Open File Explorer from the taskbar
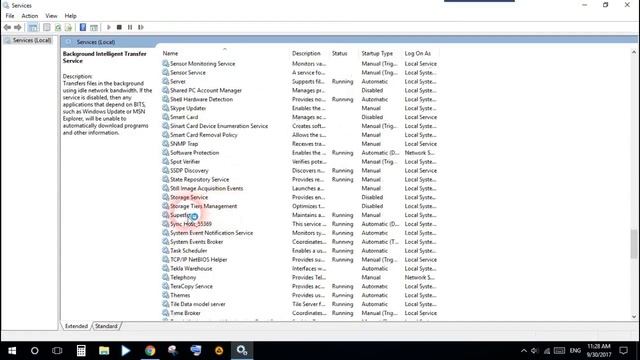This screenshot has height=360, width=640. coord(104,351)
